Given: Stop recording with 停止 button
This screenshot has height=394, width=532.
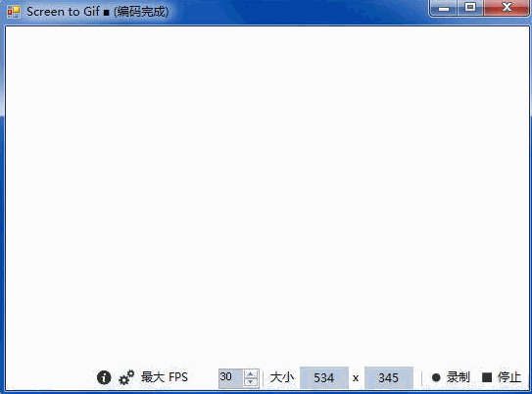Looking at the screenshot, I should pos(502,377).
